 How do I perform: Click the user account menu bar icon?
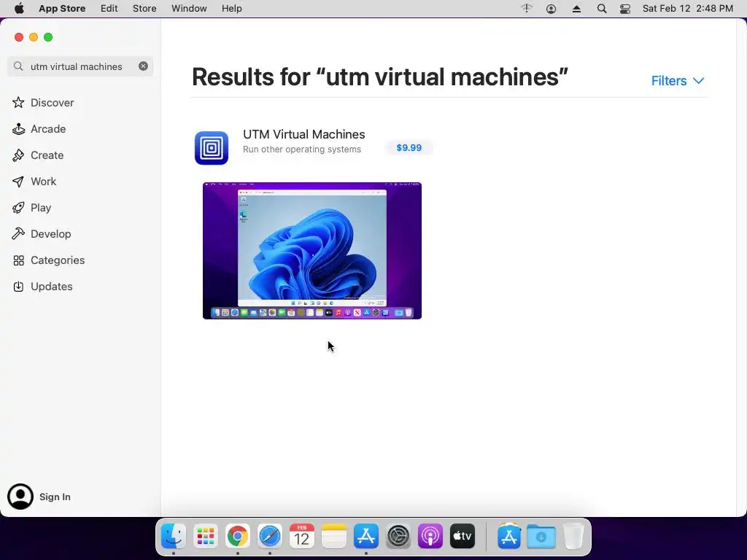pos(551,9)
